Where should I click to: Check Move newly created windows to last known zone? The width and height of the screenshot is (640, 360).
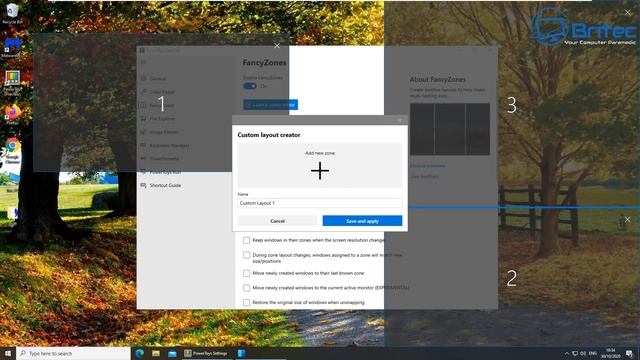point(247,273)
